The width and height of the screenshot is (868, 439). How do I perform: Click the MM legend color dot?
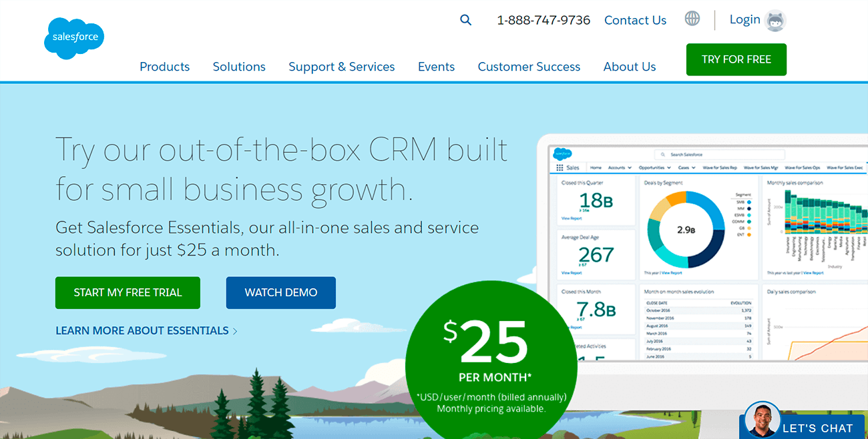coord(750,208)
